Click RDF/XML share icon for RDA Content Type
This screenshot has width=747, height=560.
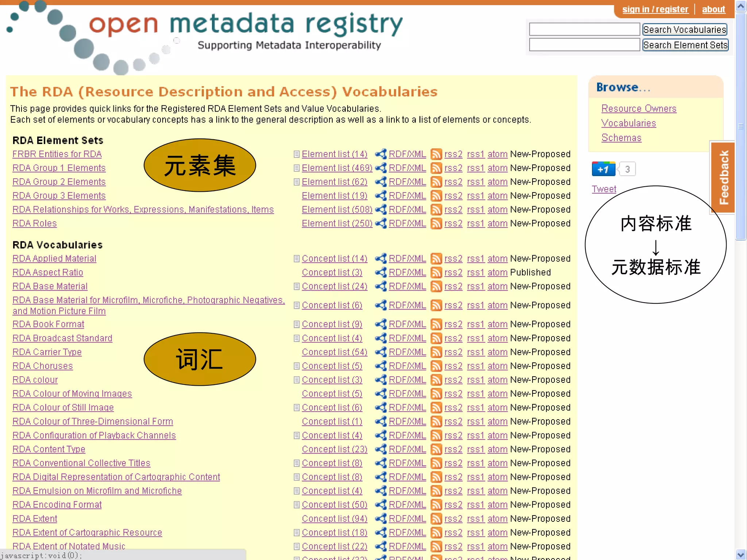pyautogui.click(x=381, y=450)
